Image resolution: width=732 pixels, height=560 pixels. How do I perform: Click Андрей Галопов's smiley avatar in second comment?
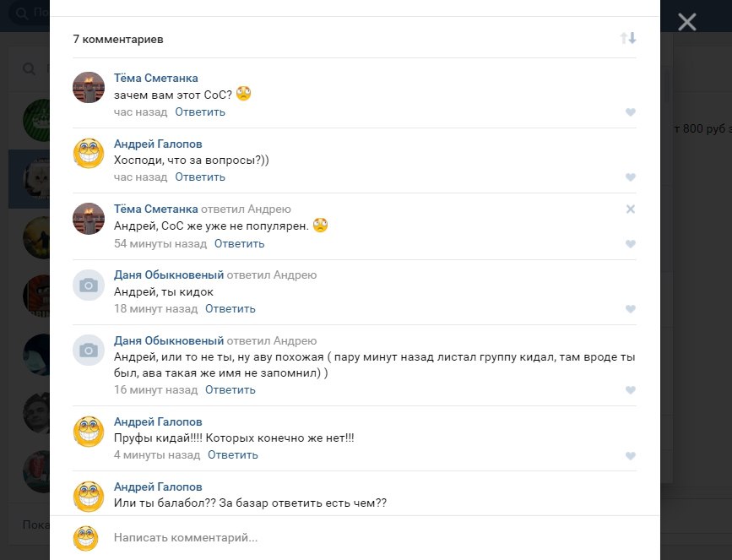pos(89,154)
